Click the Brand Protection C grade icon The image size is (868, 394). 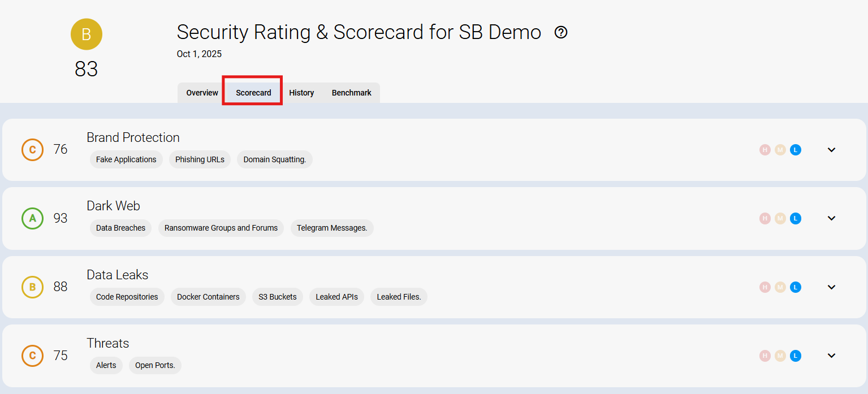[x=32, y=150]
